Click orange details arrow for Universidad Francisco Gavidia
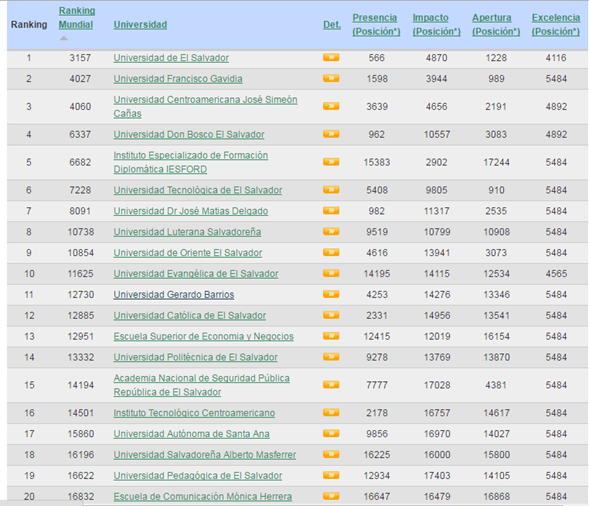 331,79
